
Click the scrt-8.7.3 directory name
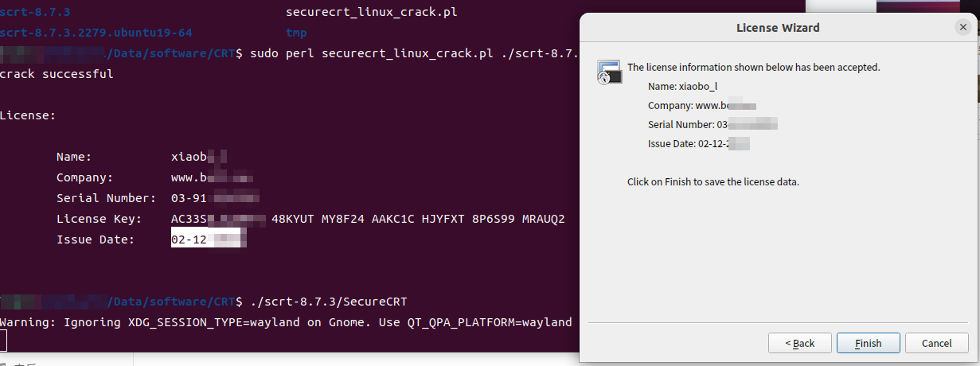[35, 13]
